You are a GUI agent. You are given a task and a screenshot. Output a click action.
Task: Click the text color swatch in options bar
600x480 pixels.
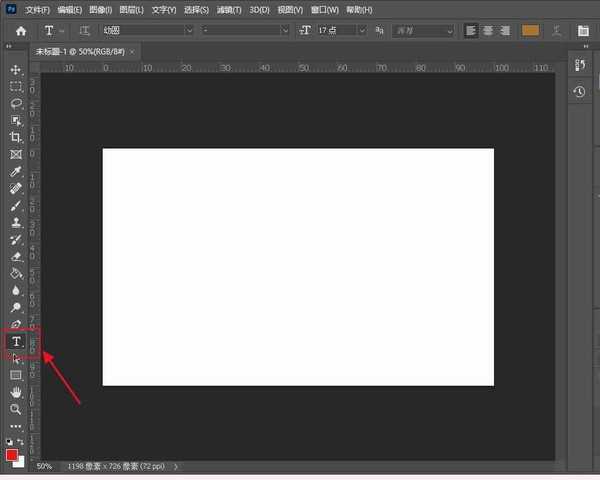[530, 31]
